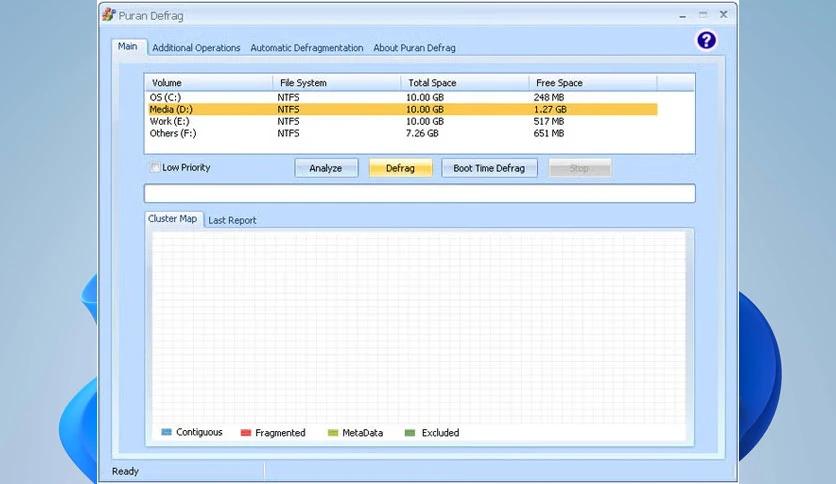Open the blue help question mark icon
The image size is (836, 484).
[706, 41]
